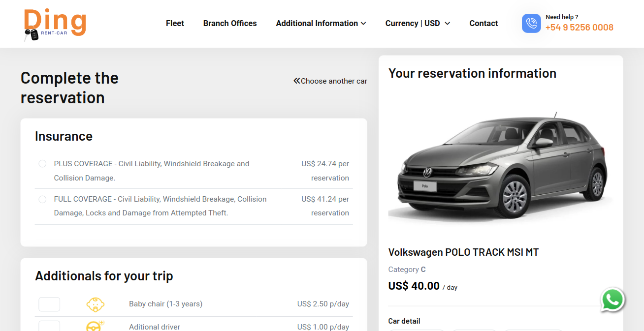Image resolution: width=644 pixels, height=331 pixels.
Task: Select PLUS COVERAGE insurance radio button
Action: tap(42, 164)
